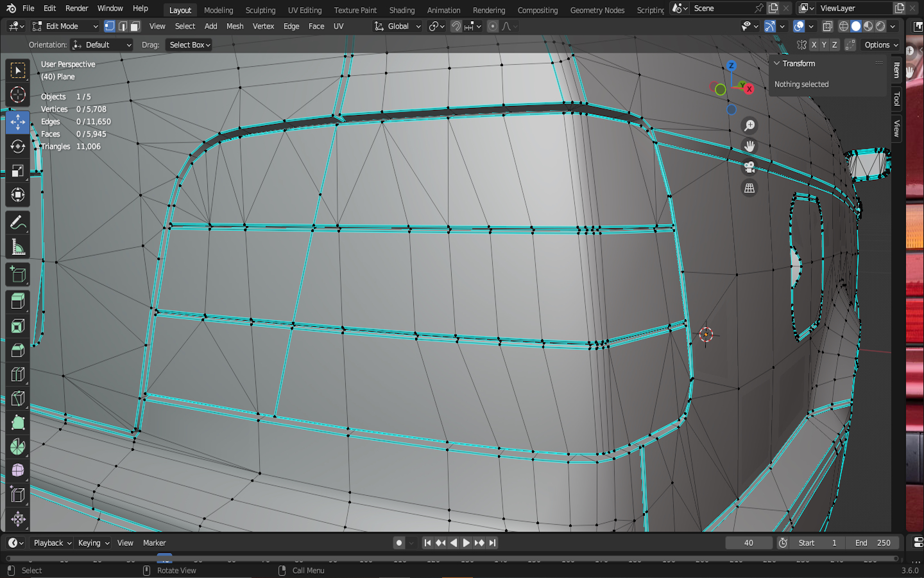Switch to the Modeling workspace tab
This screenshot has width=924, height=578.
(x=219, y=10)
